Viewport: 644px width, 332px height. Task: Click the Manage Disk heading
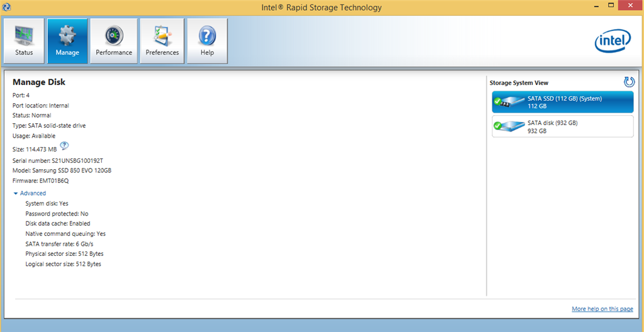39,82
